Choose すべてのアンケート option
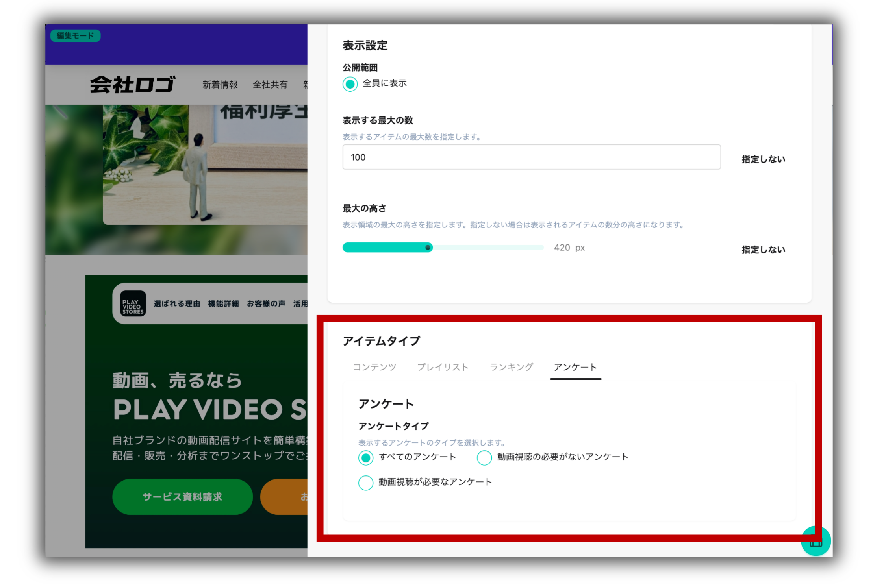The height and width of the screenshot is (588, 873). coord(366,457)
